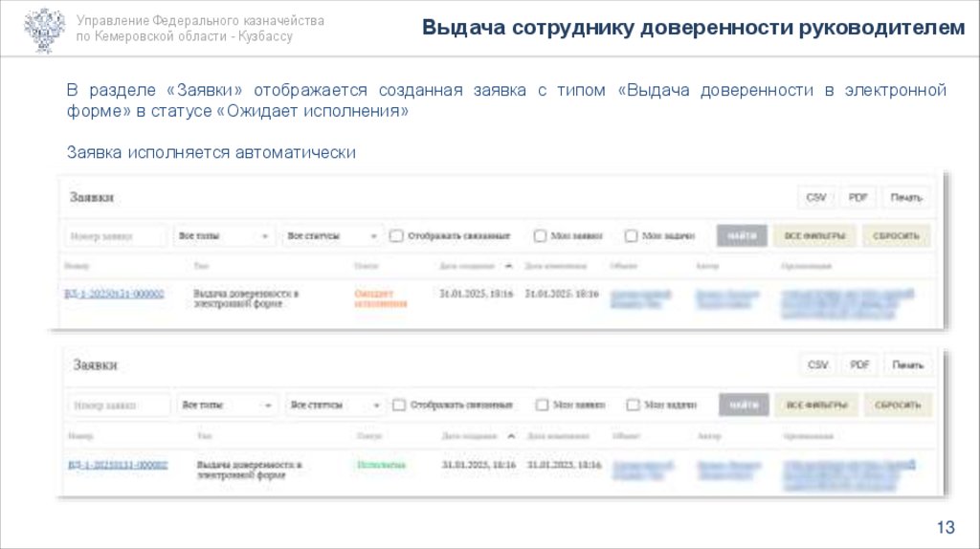Image resolution: width=980 pixels, height=549 pixels.
Task: Click sort arrow beside Дата создания, Ожидает исполнения panel
Action: [508, 266]
